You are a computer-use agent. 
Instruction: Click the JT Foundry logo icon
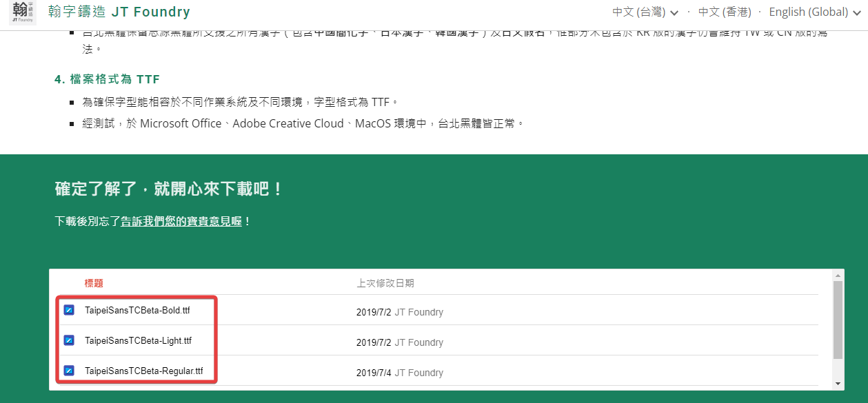pyautogui.click(x=23, y=12)
